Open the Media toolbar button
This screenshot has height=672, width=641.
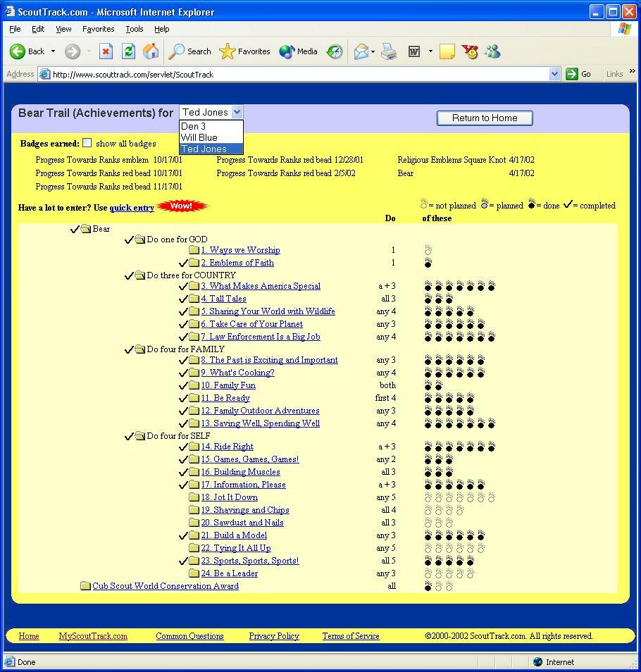[x=298, y=51]
